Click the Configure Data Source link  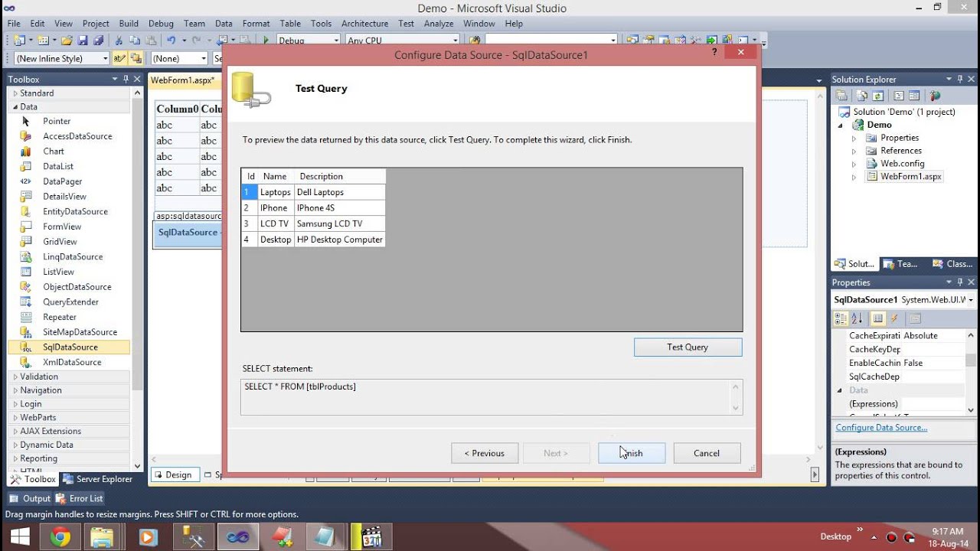pyautogui.click(x=881, y=428)
